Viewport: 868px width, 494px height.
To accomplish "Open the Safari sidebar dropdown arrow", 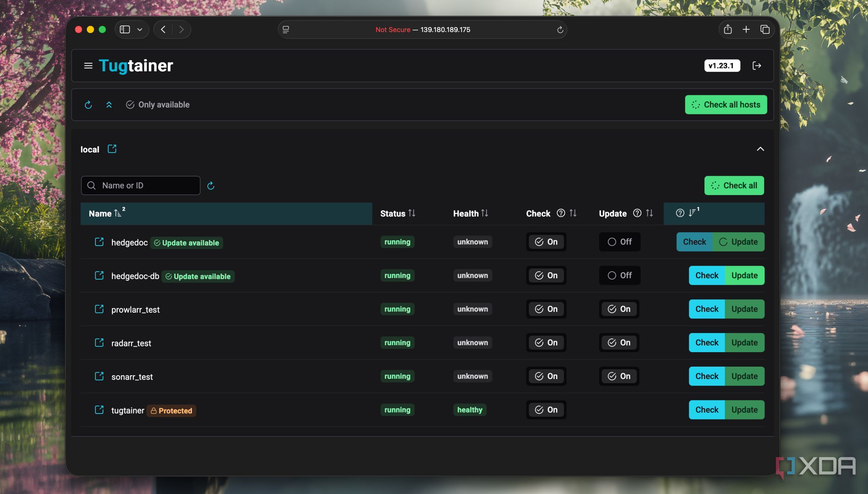I will [140, 30].
